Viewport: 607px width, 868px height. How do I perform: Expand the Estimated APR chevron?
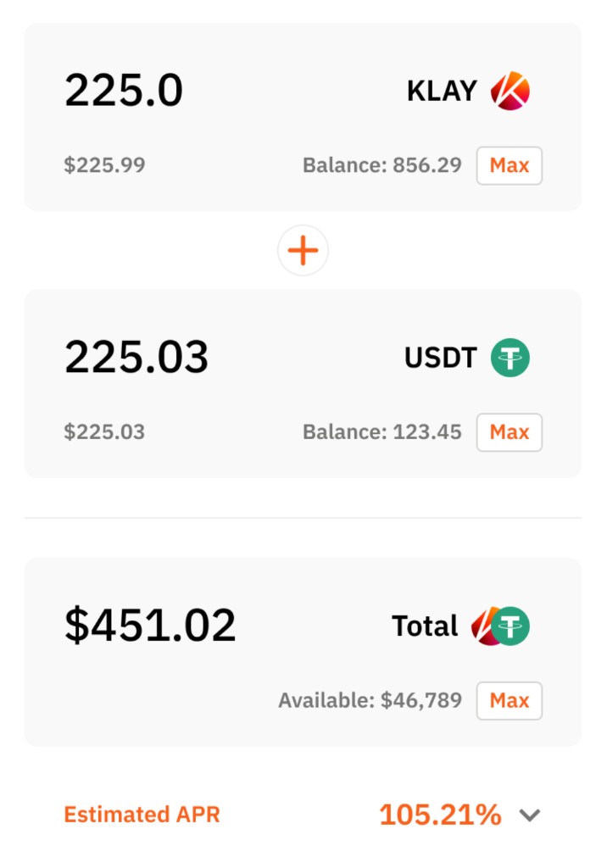pyautogui.click(x=530, y=815)
